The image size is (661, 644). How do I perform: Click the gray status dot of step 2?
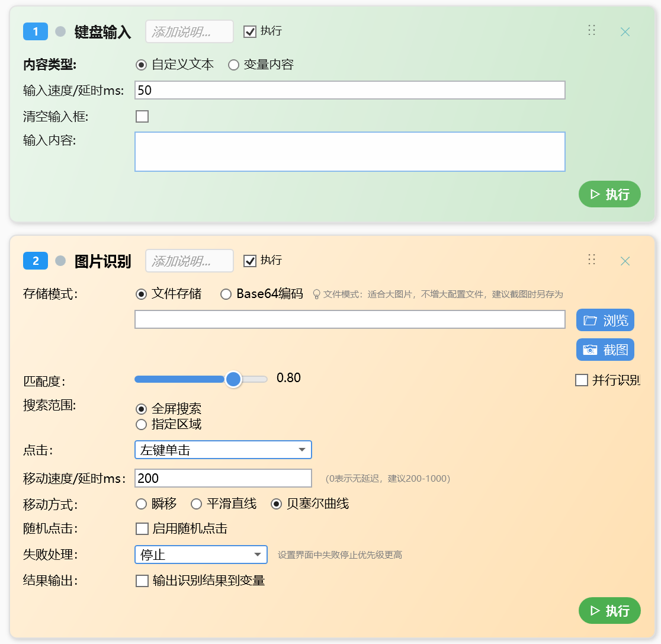pos(60,261)
